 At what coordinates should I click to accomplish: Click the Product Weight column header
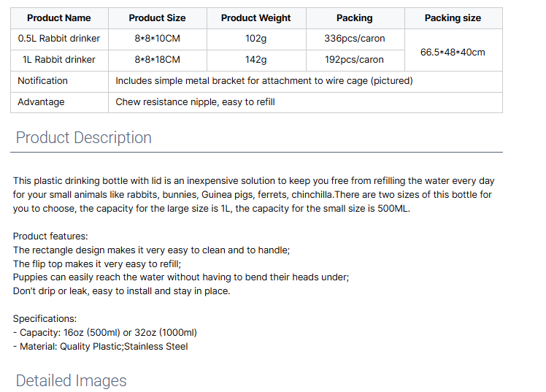(256, 18)
